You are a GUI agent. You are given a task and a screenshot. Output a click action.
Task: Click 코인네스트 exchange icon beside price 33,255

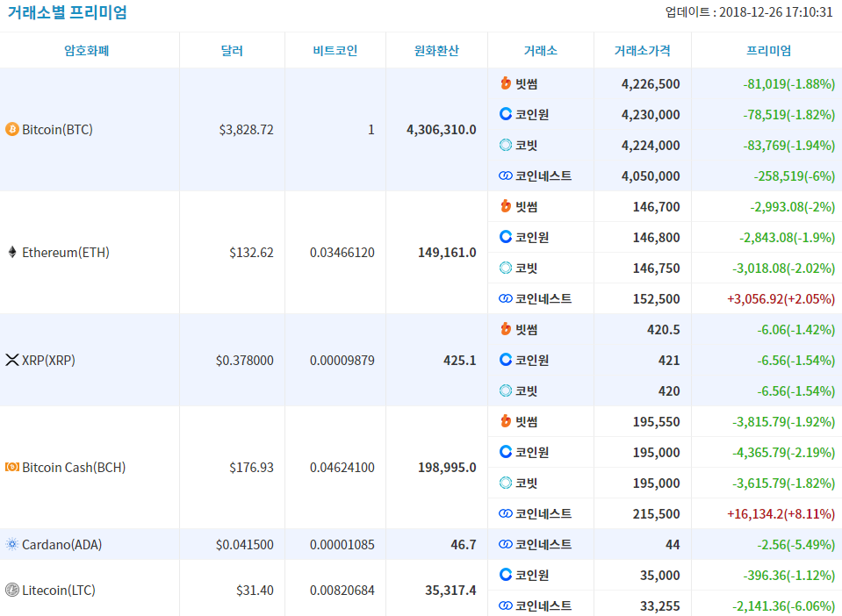[x=506, y=605]
